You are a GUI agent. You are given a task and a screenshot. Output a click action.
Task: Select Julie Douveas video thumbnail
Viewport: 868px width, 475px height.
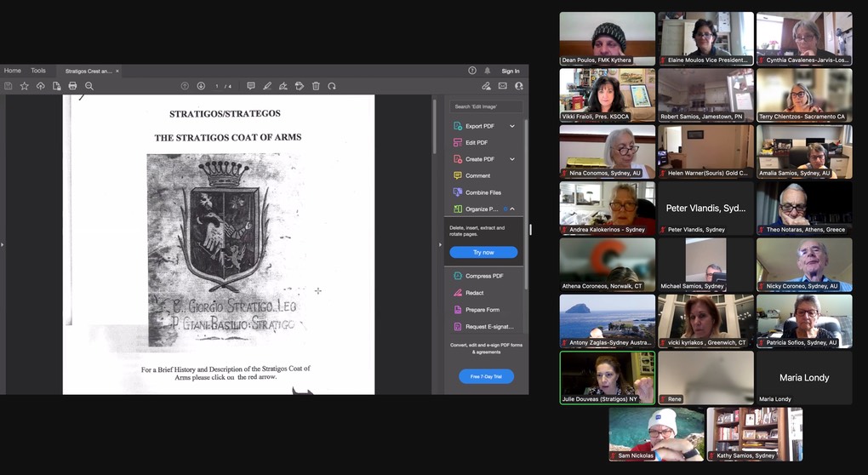[607, 377]
